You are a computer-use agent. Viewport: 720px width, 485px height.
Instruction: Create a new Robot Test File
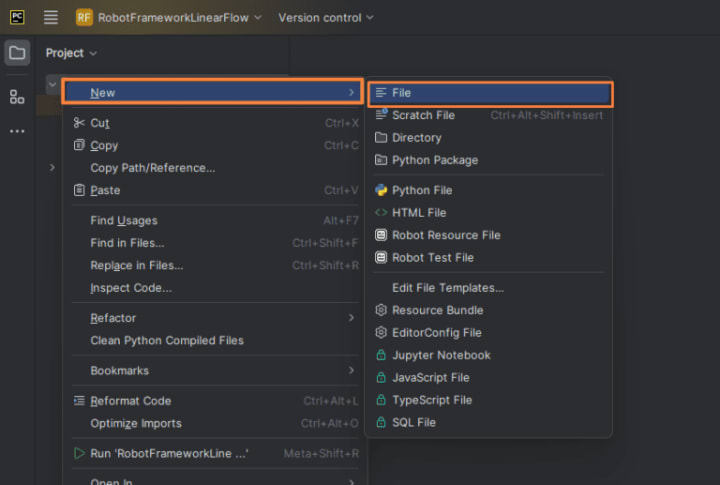(x=432, y=257)
